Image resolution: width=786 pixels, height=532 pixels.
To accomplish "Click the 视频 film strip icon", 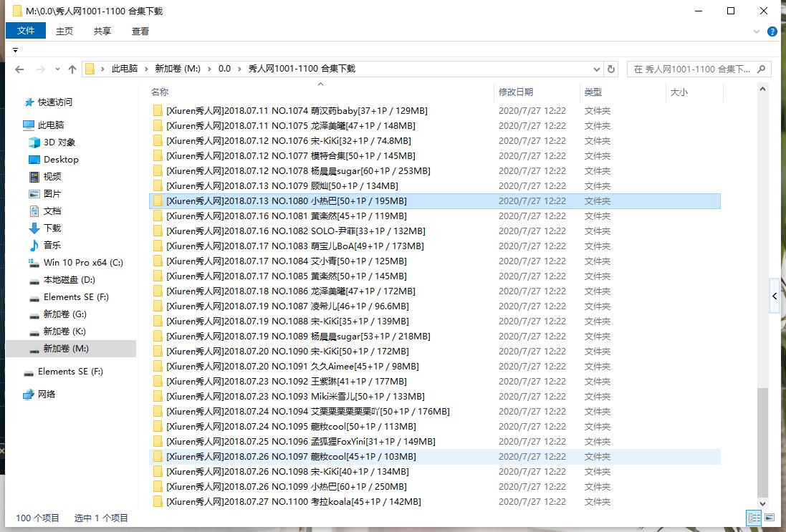I will pos(34,177).
